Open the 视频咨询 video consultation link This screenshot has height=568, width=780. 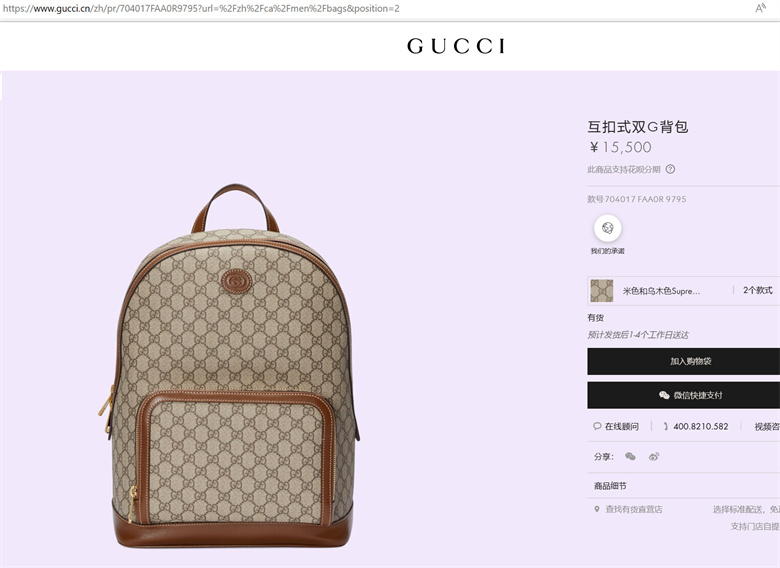pos(767,427)
